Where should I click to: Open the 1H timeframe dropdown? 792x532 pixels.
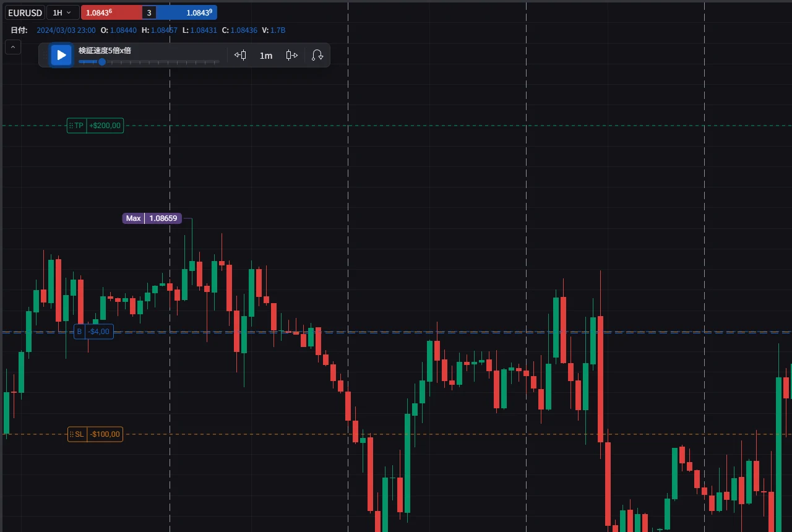point(62,12)
